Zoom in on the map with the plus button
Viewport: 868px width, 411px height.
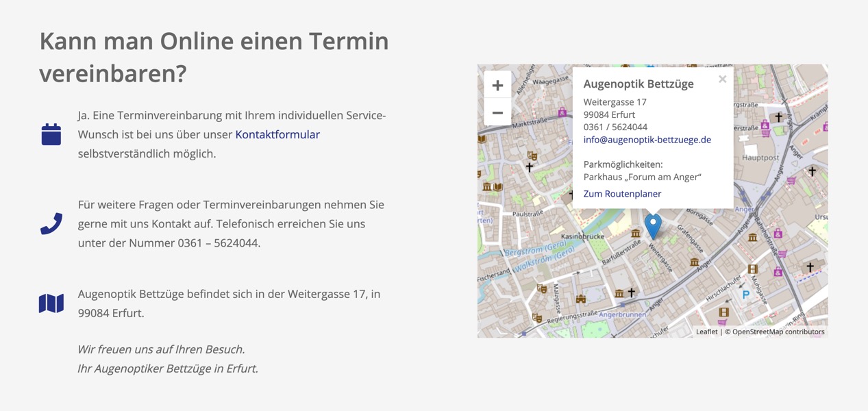[497, 85]
